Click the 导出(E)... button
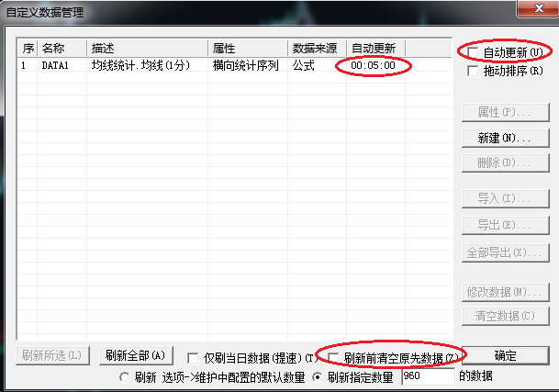 pyautogui.click(x=505, y=225)
